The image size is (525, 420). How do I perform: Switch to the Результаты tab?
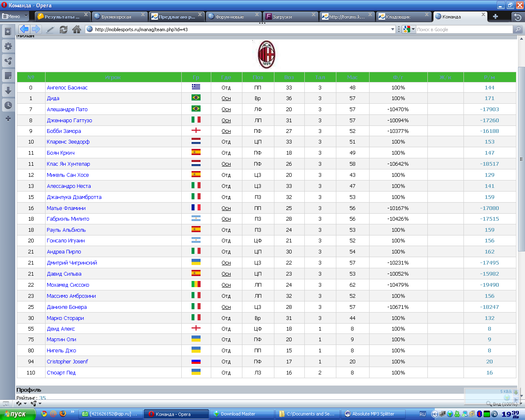click(x=62, y=17)
